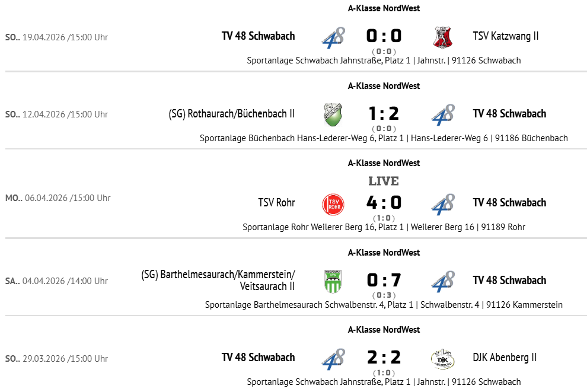
Task: Open DJK Abenberg II team page
Action: [x=505, y=357]
